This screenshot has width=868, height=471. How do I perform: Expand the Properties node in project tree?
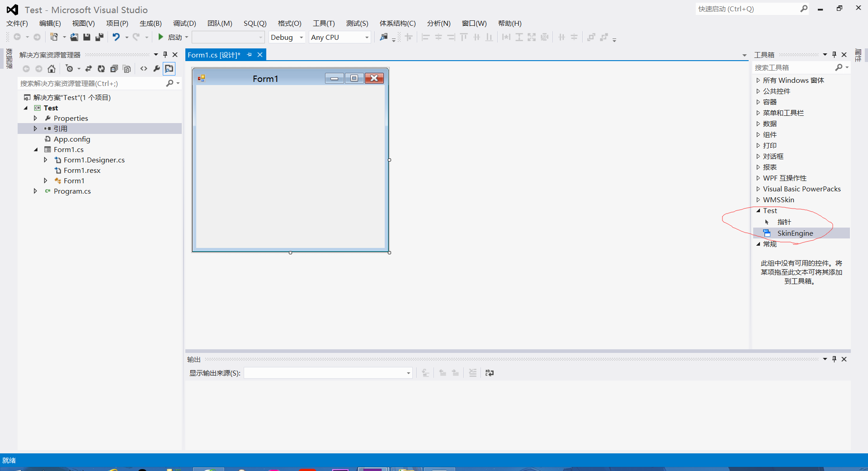(35, 118)
